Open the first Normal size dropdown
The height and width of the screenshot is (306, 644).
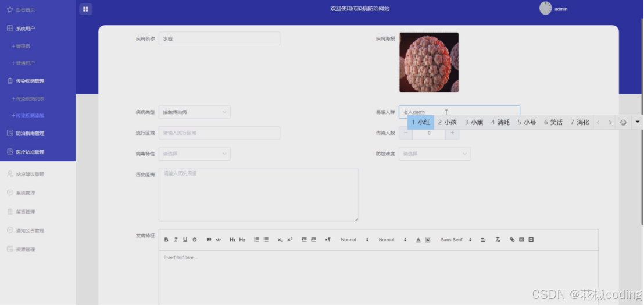point(355,240)
